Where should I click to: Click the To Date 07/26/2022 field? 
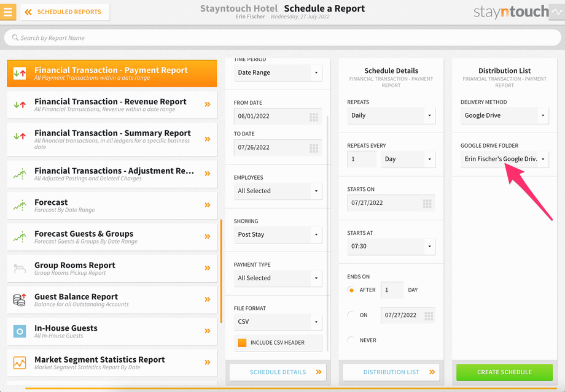278,148
